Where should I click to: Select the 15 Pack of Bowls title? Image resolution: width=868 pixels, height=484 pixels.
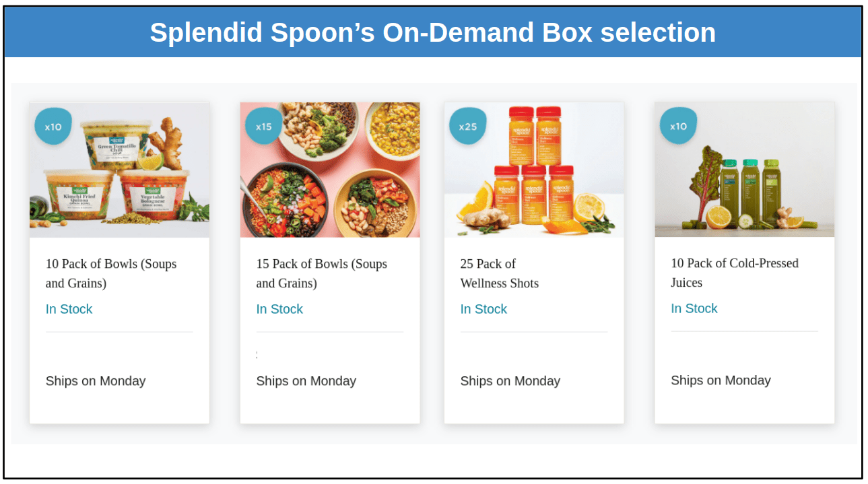point(322,273)
